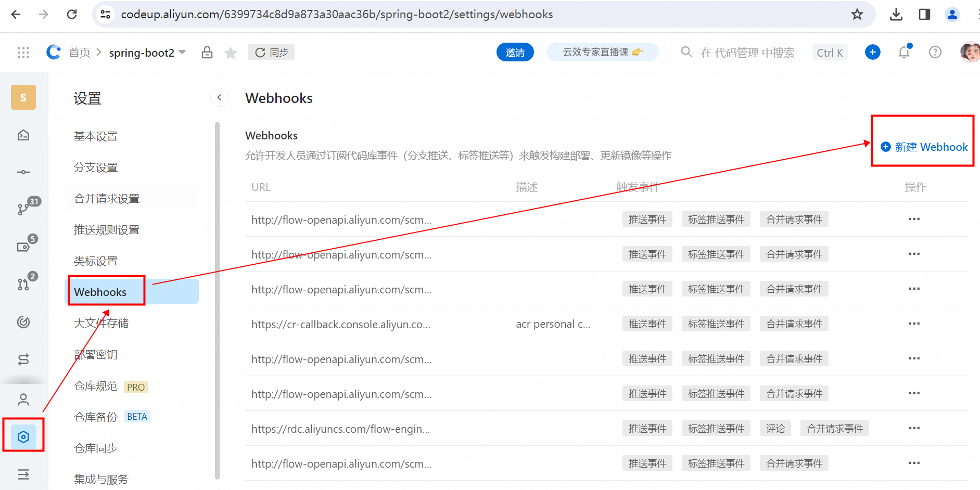
Task: Open notifications bell icon
Action: coord(905,52)
